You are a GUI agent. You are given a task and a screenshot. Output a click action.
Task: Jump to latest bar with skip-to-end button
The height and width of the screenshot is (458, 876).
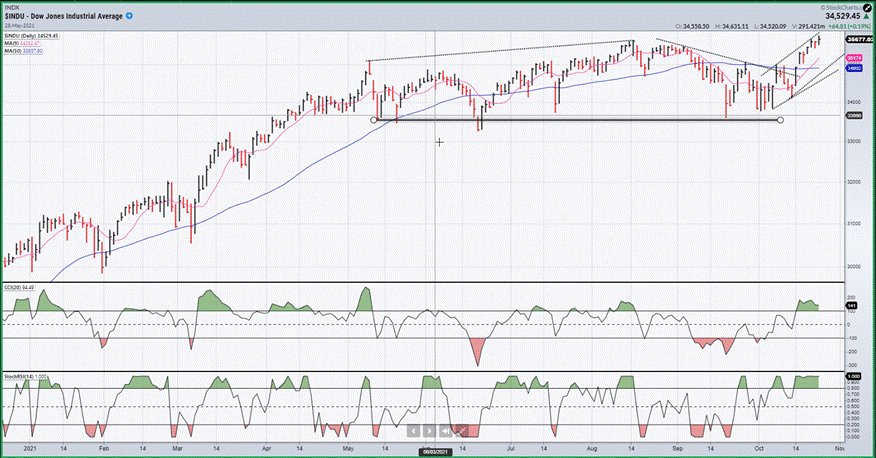tap(445, 431)
